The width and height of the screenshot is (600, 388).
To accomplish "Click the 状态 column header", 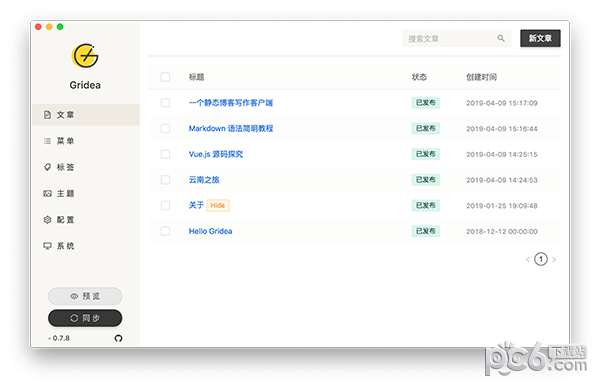I will pyautogui.click(x=419, y=77).
